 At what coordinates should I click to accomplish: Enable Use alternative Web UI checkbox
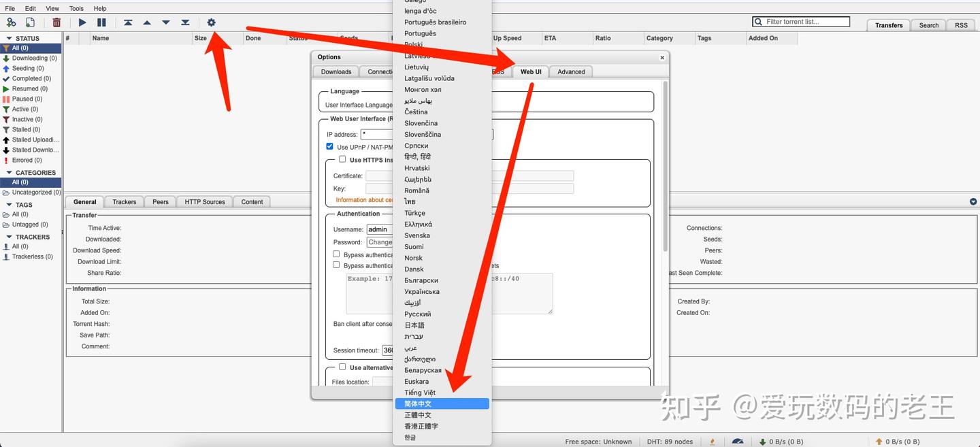point(342,367)
